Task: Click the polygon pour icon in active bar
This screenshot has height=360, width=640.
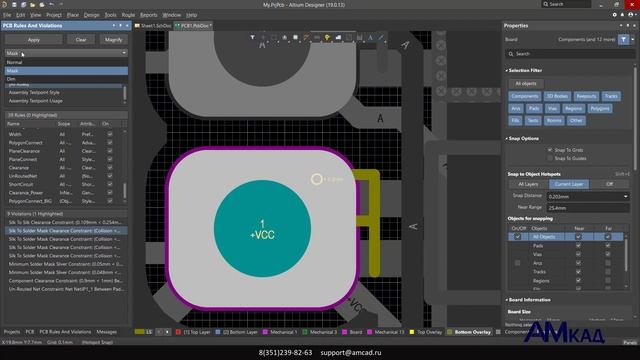Action: (x=338, y=38)
